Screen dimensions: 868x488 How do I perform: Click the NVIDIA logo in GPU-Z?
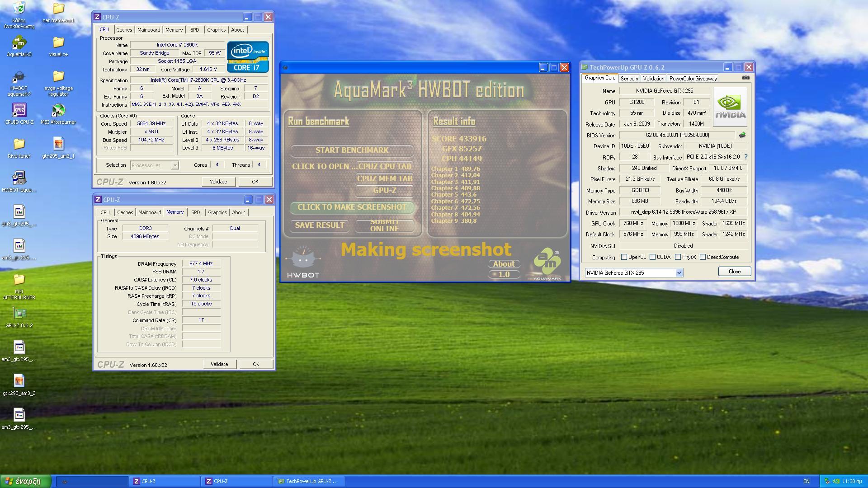[x=730, y=107]
